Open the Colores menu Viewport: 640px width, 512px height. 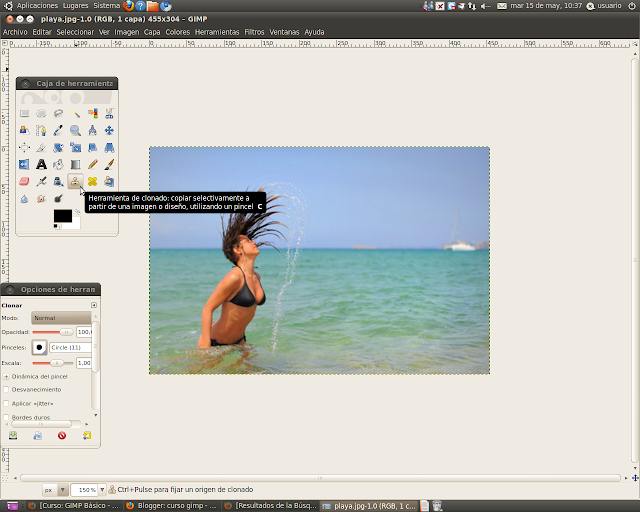[178, 32]
